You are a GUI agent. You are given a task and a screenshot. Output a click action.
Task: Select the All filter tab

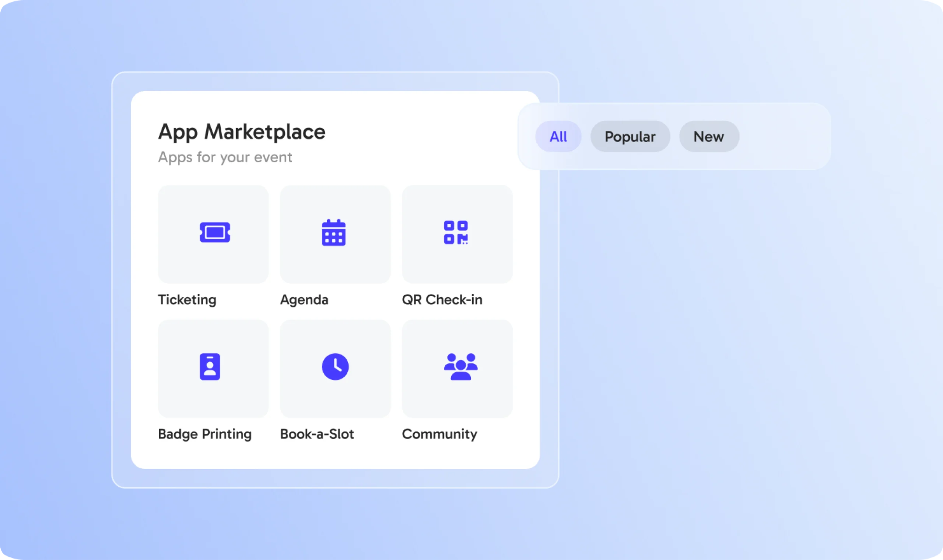pyautogui.click(x=558, y=136)
